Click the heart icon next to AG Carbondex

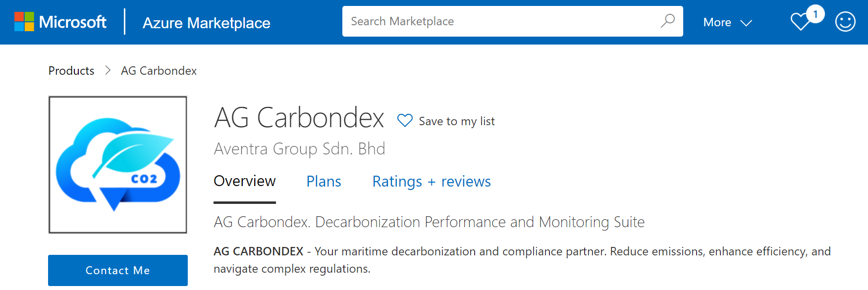[x=405, y=120]
